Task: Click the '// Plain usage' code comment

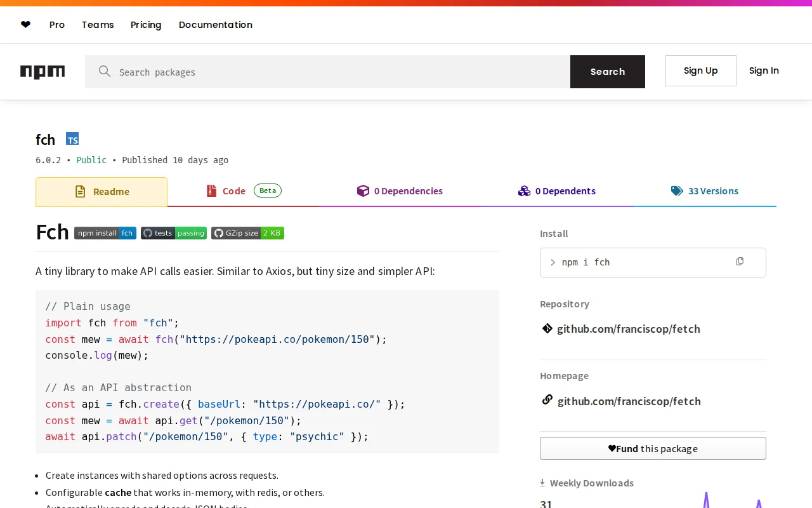Action: coord(88,306)
